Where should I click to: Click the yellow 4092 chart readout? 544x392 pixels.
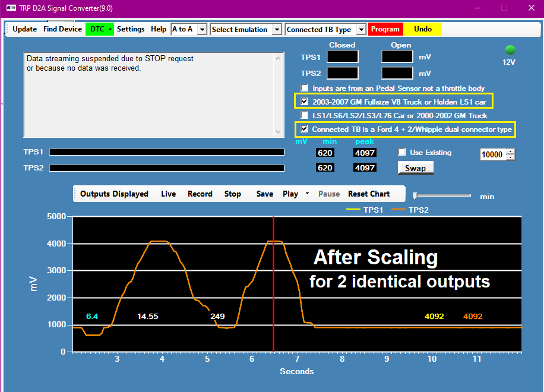click(434, 316)
